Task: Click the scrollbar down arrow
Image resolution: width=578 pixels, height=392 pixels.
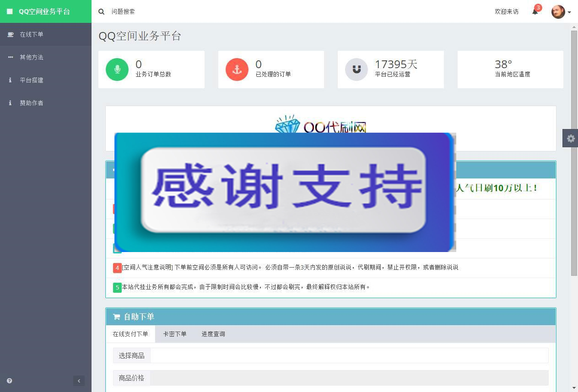Action: [x=574, y=388]
